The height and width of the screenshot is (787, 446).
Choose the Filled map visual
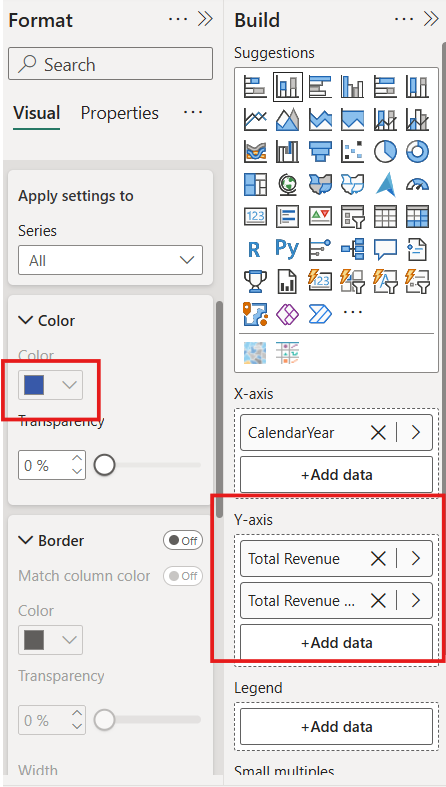[320, 184]
